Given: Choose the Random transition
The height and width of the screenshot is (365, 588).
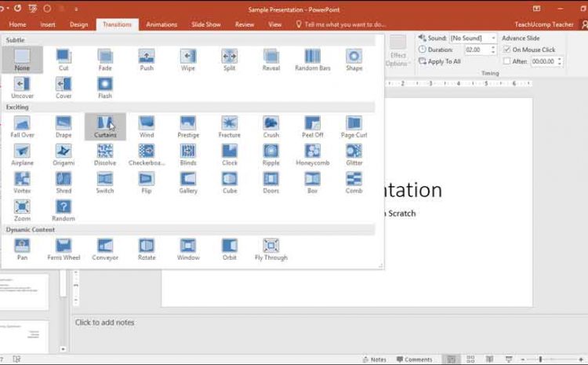Looking at the screenshot, I should pos(64,210).
